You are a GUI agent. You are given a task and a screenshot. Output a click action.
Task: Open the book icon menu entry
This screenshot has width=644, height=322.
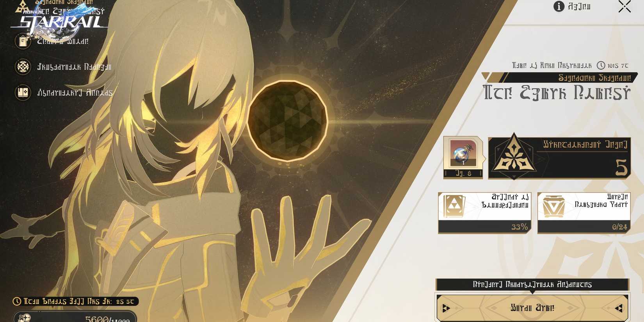pyautogui.click(x=23, y=93)
